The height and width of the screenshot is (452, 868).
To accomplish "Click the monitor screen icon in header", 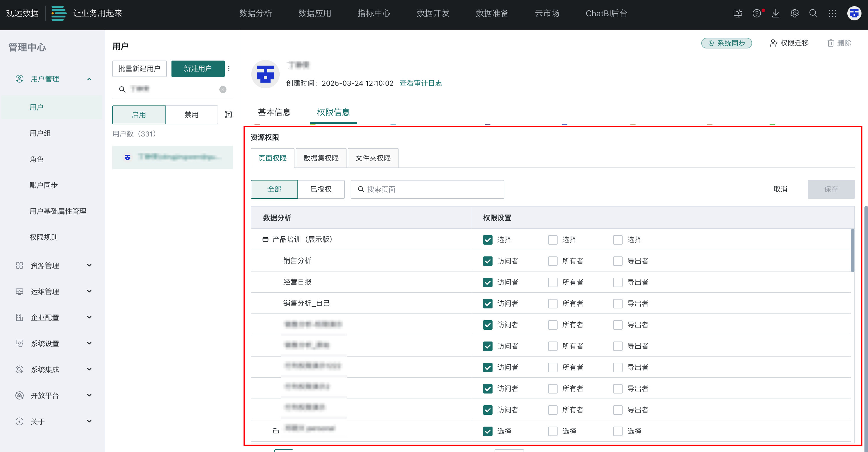I will click(738, 14).
